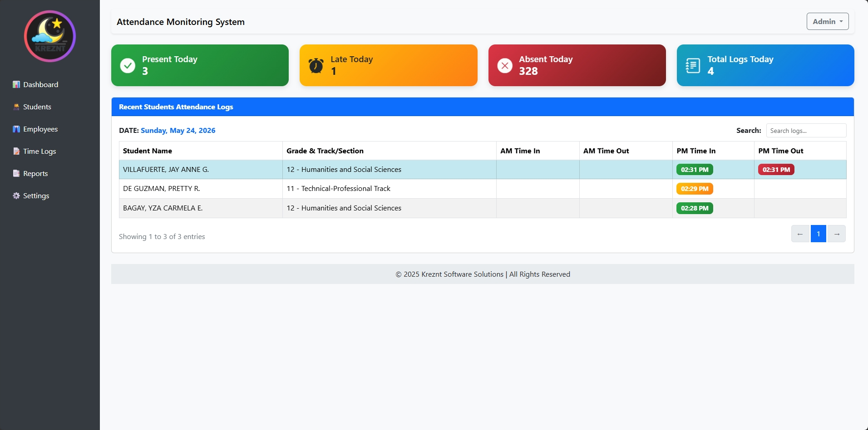This screenshot has height=430, width=868.
Task: Click '11 - Technical-Professional Track' cell
Action: [390, 189]
